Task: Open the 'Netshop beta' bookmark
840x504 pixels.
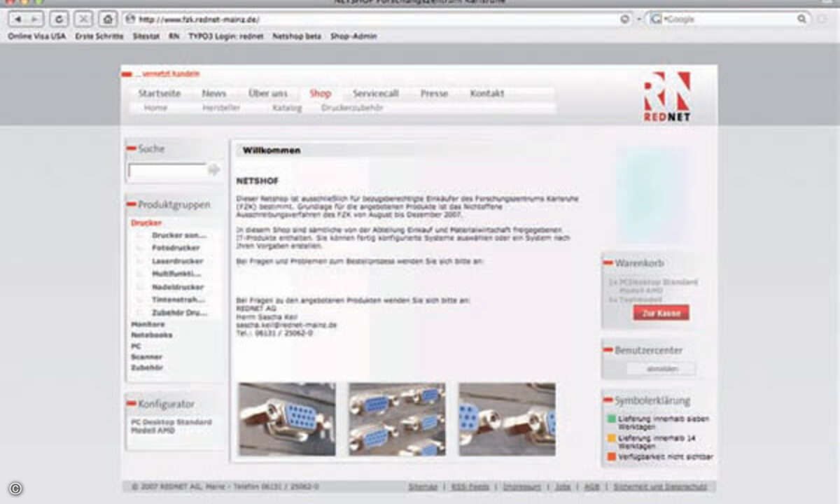Action: [x=297, y=36]
